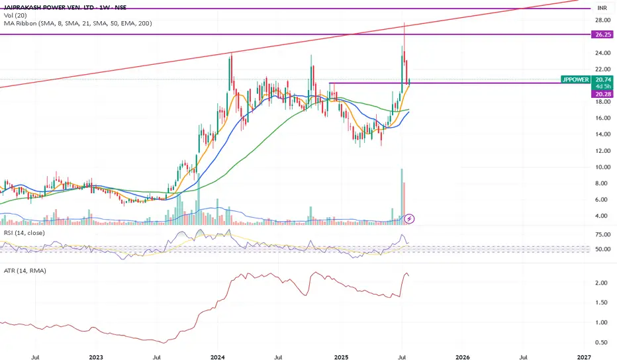The height and width of the screenshot is (364, 617).
Task: Select the MA Ribbon indicator legend
Action: point(78,23)
